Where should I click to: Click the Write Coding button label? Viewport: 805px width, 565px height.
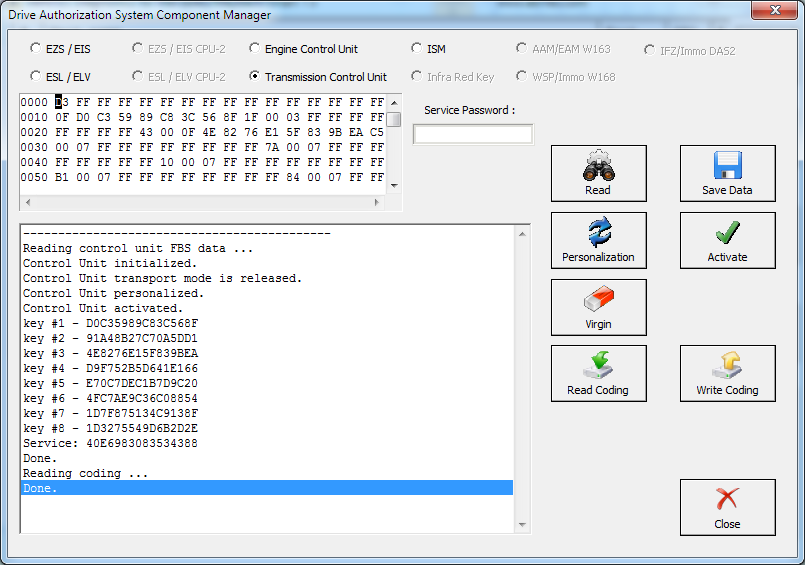point(727,391)
